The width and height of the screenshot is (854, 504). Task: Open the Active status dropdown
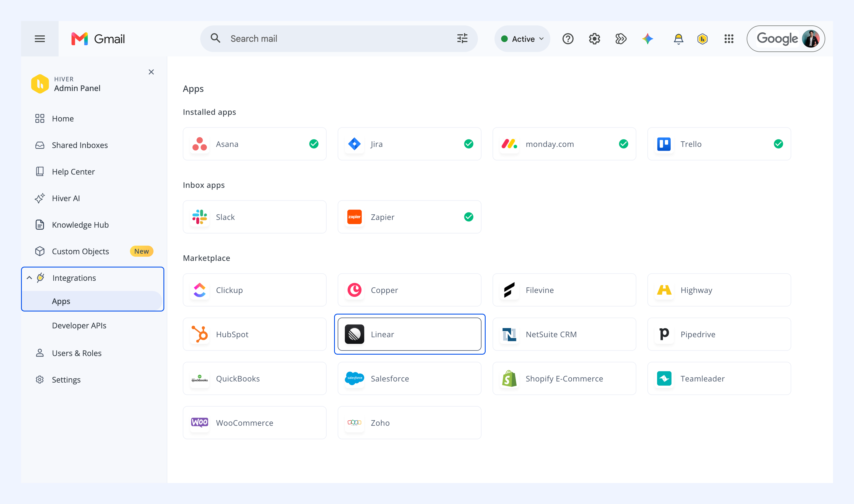click(522, 39)
